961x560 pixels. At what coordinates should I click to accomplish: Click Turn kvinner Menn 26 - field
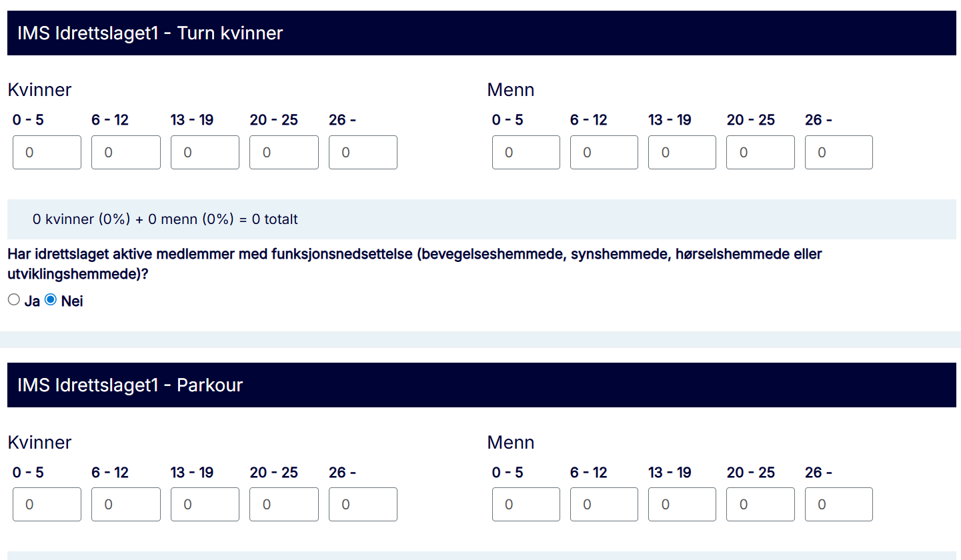(x=839, y=153)
